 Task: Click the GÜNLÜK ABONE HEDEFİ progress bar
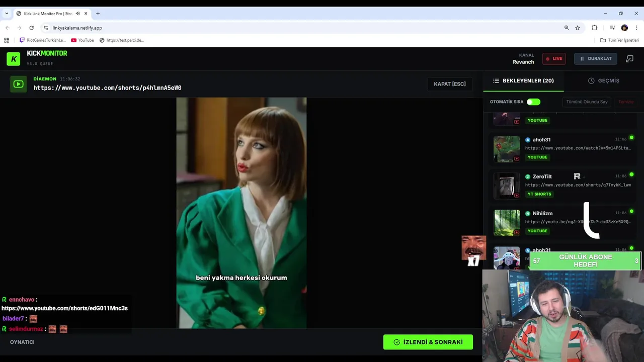[585, 261]
